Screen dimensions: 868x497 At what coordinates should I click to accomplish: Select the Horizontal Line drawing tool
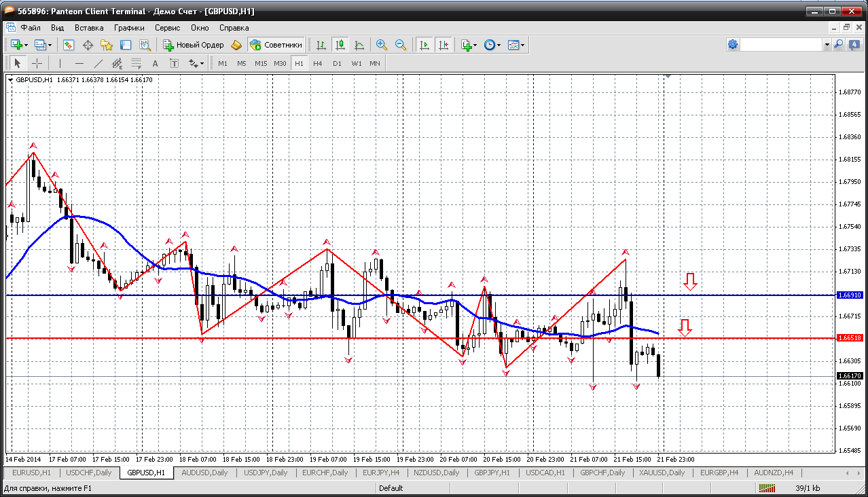[x=79, y=63]
